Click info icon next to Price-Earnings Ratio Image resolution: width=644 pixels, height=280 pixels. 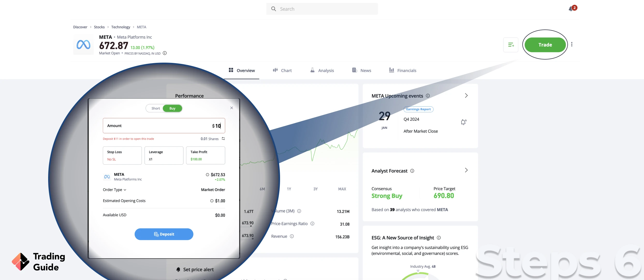point(312,224)
